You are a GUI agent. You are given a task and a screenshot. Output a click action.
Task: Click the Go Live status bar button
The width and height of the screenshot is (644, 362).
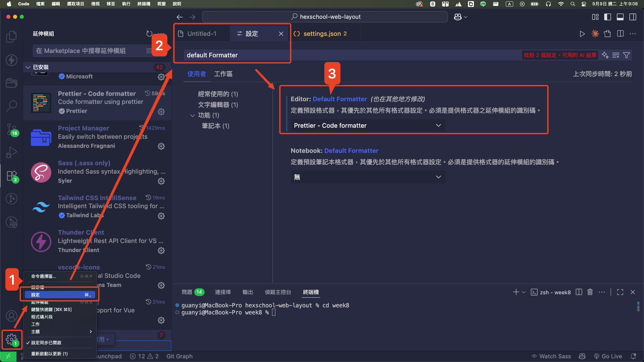pos(608,356)
